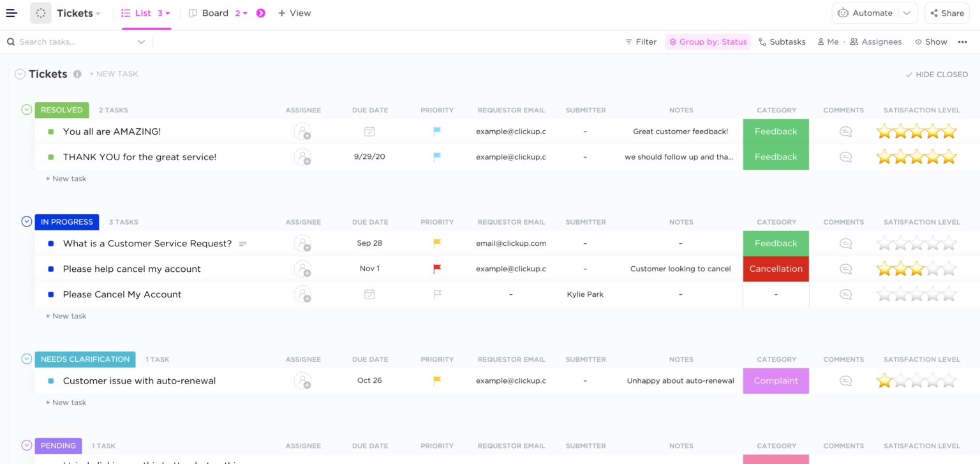Open the sidebar hamburger menu

(11, 13)
